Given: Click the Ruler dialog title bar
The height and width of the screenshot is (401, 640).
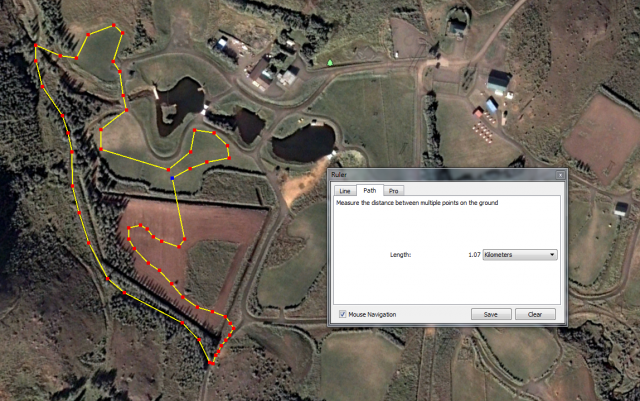Looking at the screenshot, I should click(x=447, y=175).
